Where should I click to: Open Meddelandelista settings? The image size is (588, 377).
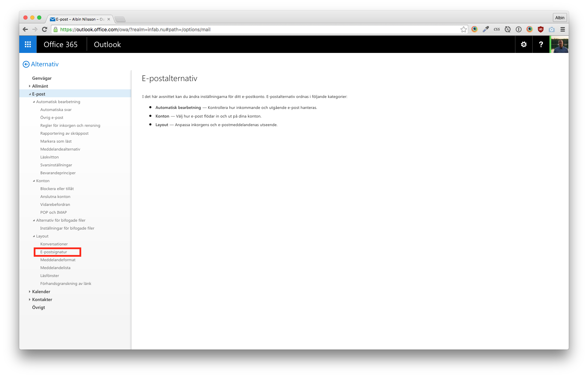point(55,268)
